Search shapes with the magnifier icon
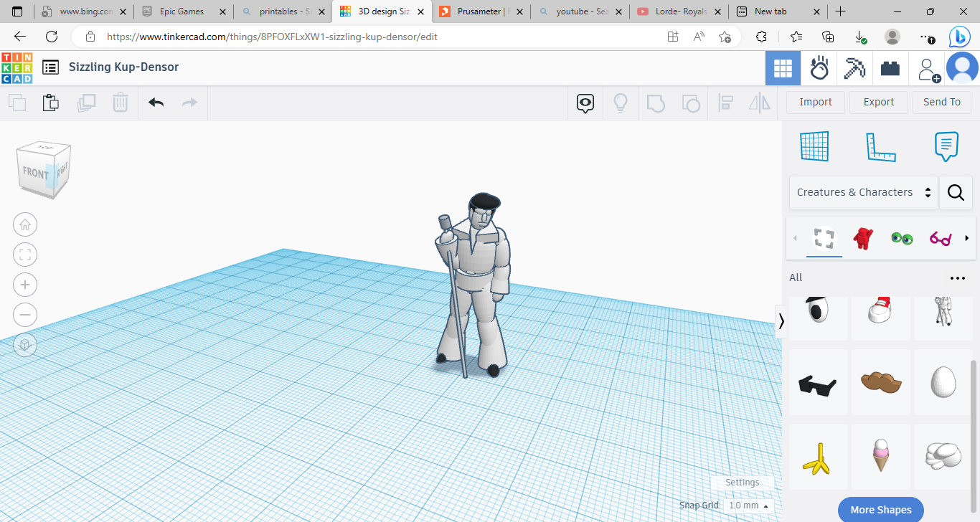980x522 pixels. (x=956, y=192)
